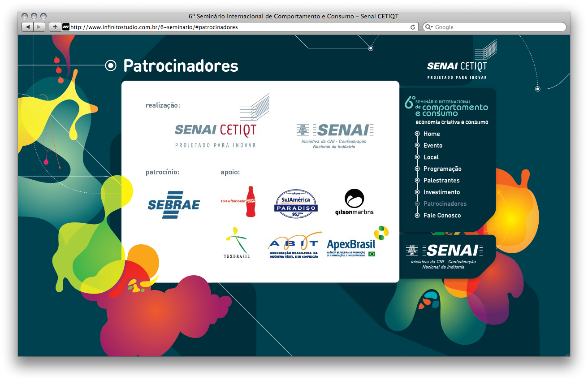Reload the page with the refresh icon
The width and height of the screenshot is (588, 381).
click(413, 27)
